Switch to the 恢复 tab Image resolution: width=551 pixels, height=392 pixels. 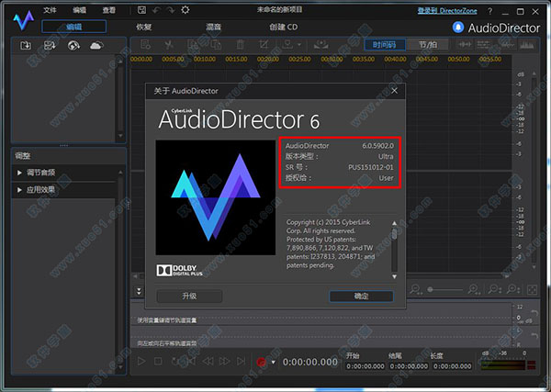coord(144,27)
